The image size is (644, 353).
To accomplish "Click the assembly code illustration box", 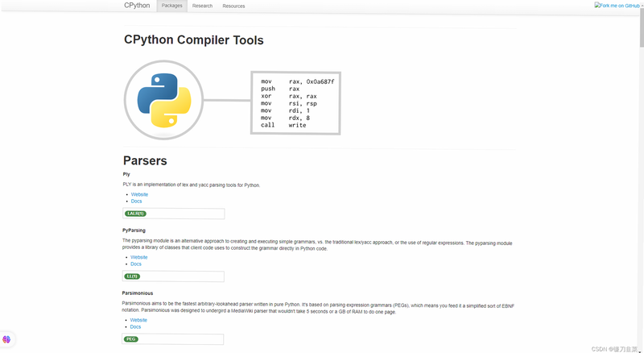I will pyautogui.click(x=295, y=103).
